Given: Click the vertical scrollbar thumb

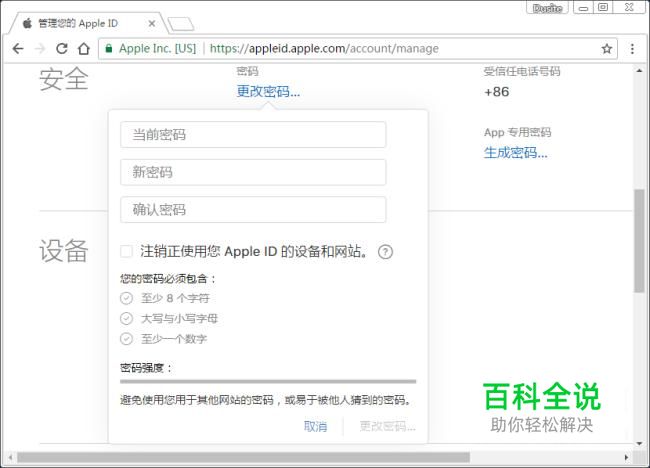Looking at the screenshot, I should 639,241.
